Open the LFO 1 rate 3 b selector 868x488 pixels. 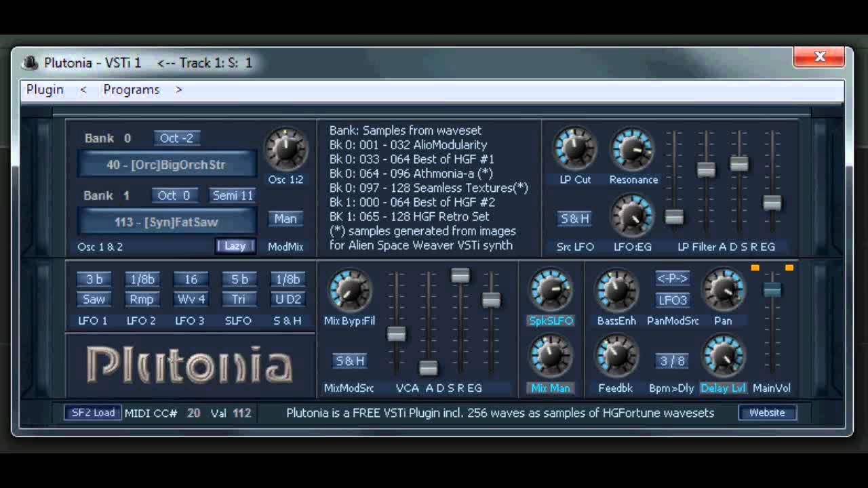94,279
